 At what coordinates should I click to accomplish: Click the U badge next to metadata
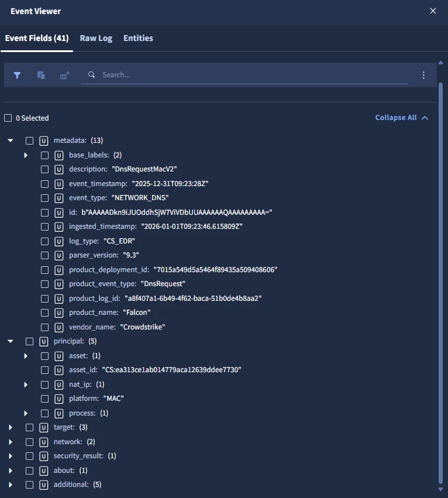(44, 140)
